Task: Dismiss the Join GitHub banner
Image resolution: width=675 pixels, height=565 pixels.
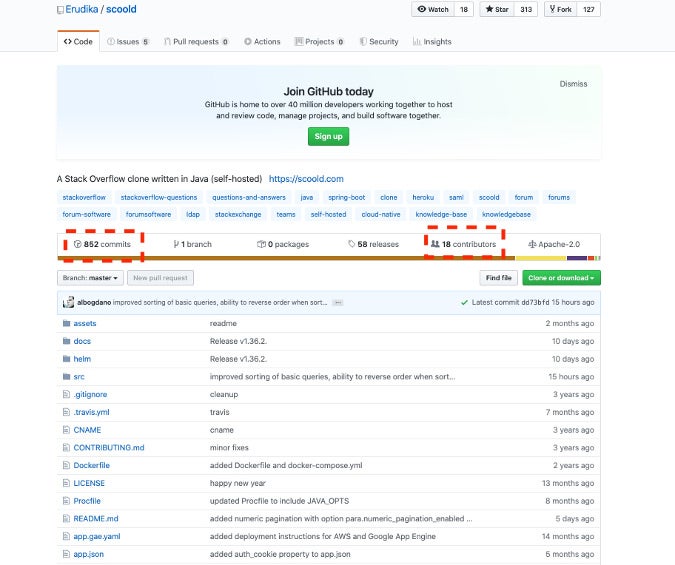Action: pos(573,84)
